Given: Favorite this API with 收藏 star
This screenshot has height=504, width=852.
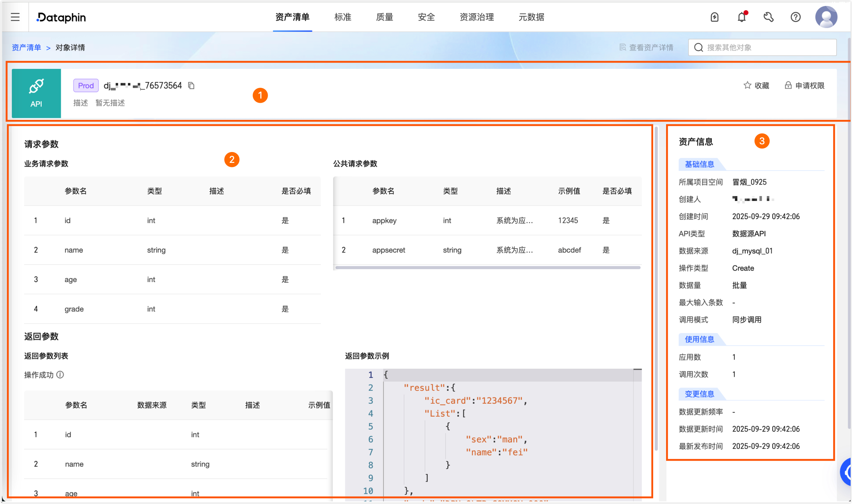Looking at the screenshot, I should [x=756, y=86].
